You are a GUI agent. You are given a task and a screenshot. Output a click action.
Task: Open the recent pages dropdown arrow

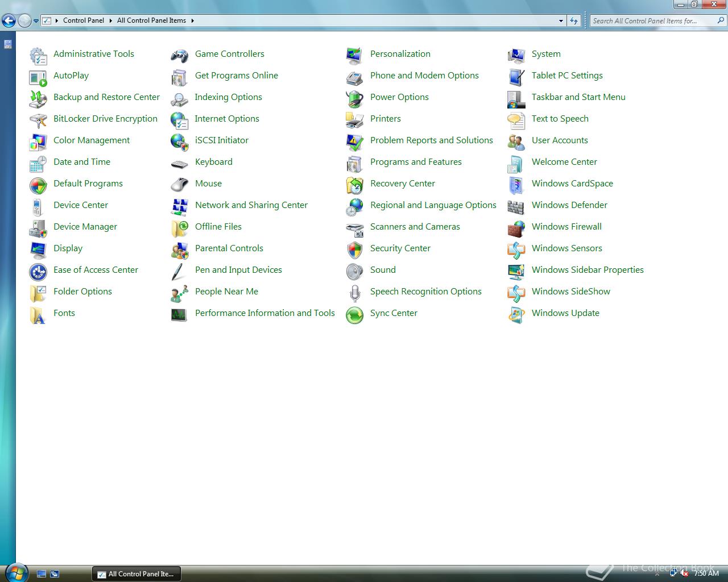pos(36,21)
